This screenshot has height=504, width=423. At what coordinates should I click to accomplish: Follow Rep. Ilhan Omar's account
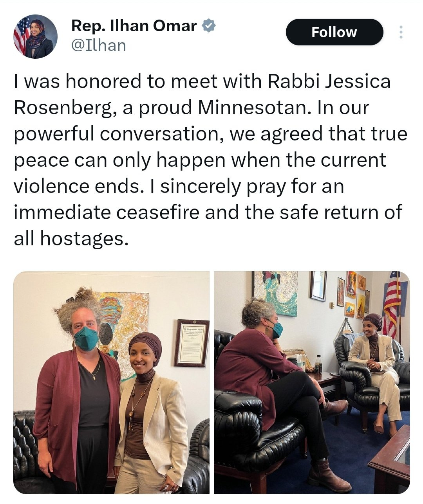point(334,32)
